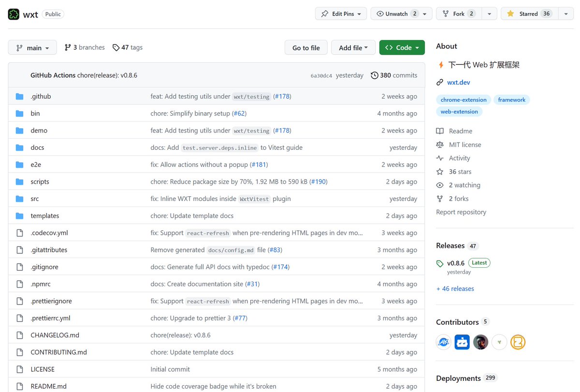Viewport: 580px width, 392px height.
Task: Click the link icon beside wxt.dev
Action: coord(440,82)
